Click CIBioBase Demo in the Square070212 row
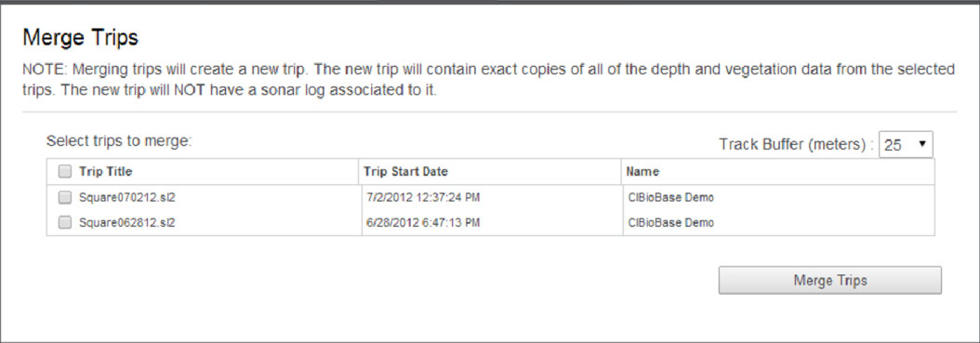 click(x=671, y=197)
